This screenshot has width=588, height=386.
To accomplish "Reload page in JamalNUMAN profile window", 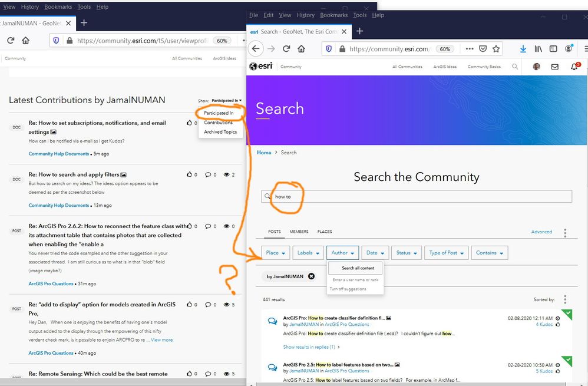I will 11,41.
